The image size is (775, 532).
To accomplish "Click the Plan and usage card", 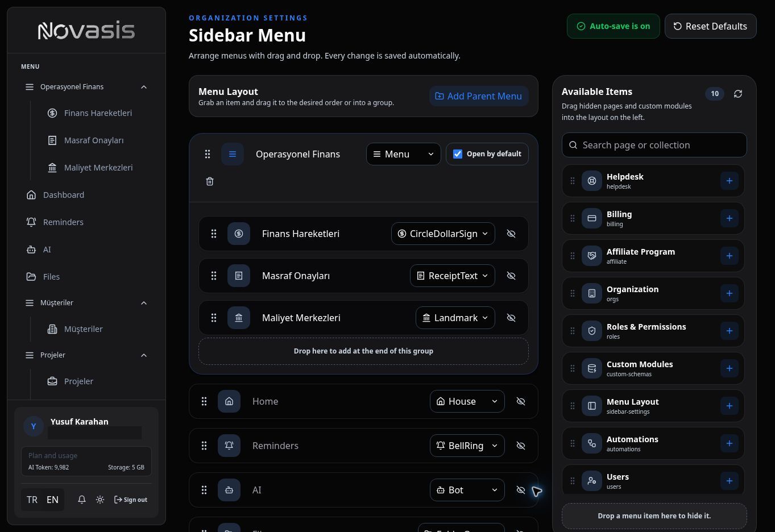I will 86,461.
